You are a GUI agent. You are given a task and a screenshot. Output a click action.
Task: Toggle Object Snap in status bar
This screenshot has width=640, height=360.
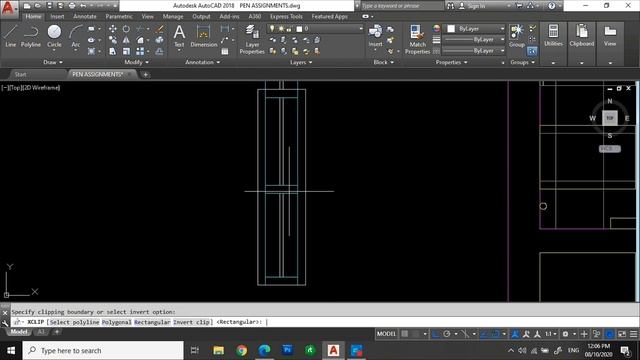tap(495, 334)
